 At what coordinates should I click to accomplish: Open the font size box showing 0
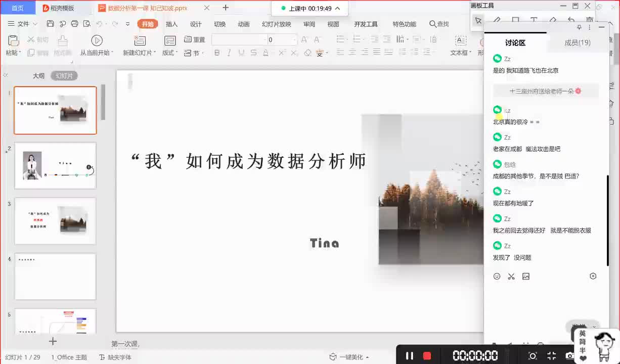[282, 39]
